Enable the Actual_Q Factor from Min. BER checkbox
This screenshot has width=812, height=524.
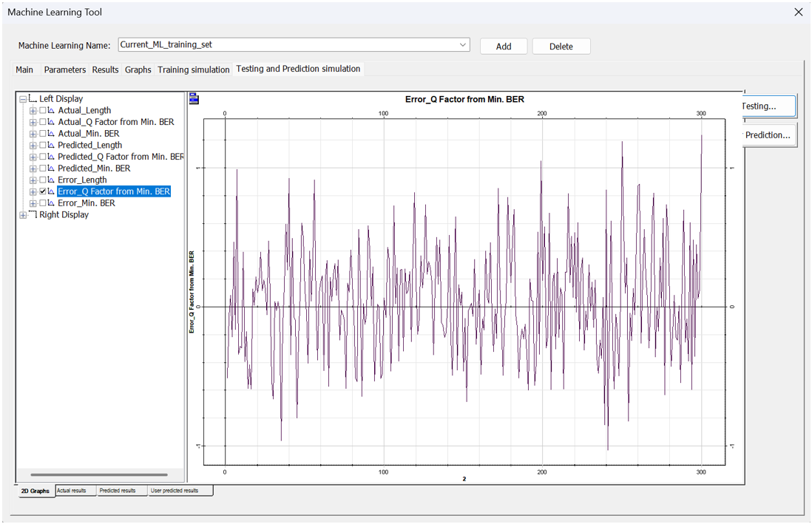43,122
